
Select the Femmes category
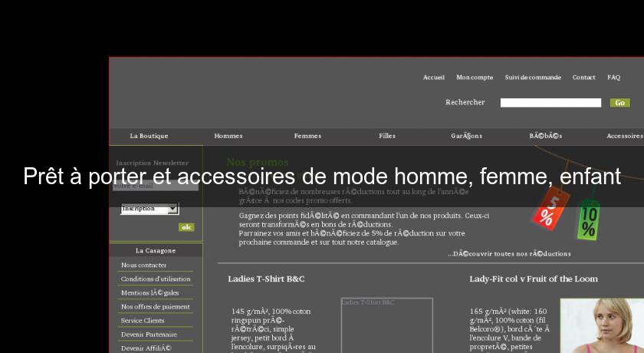(x=307, y=136)
